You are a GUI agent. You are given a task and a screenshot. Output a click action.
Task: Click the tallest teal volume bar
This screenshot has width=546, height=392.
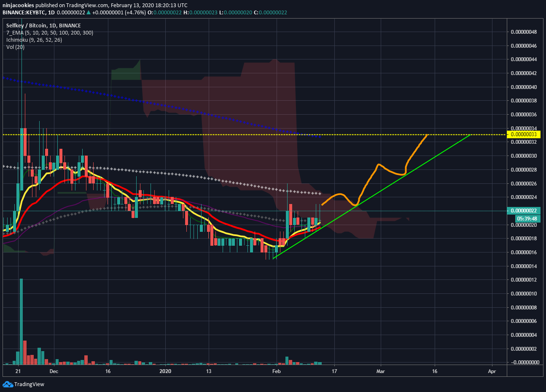pyautogui.click(x=21, y=322)
